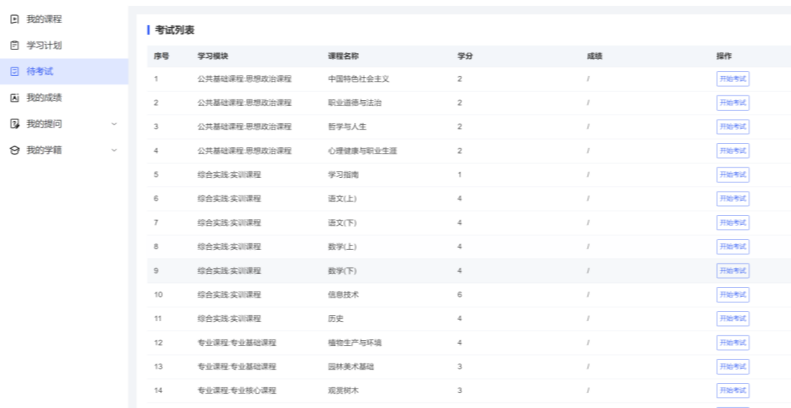Select course name 信息技术
Screen dimensions: 791x408
pyautogui.click(x=343, y=295)
